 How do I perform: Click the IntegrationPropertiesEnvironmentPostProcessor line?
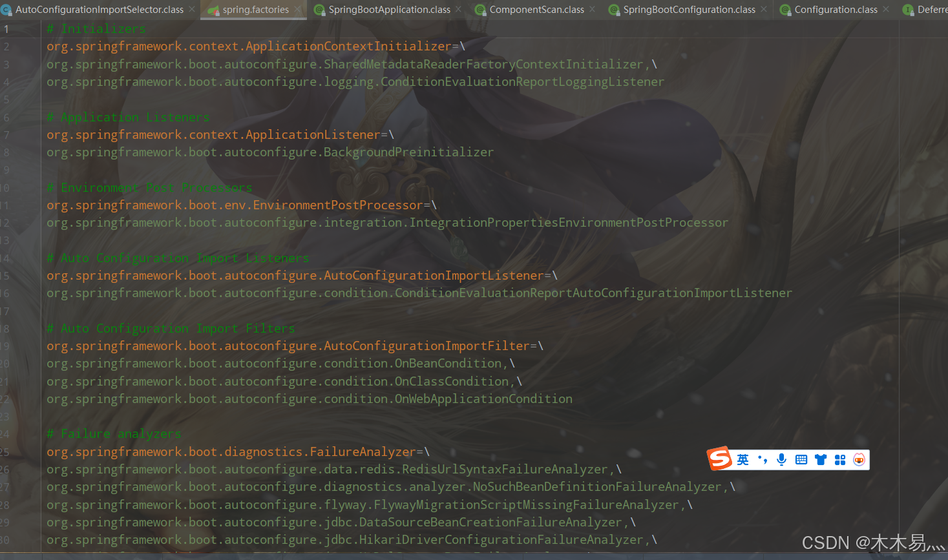[388, 223]
